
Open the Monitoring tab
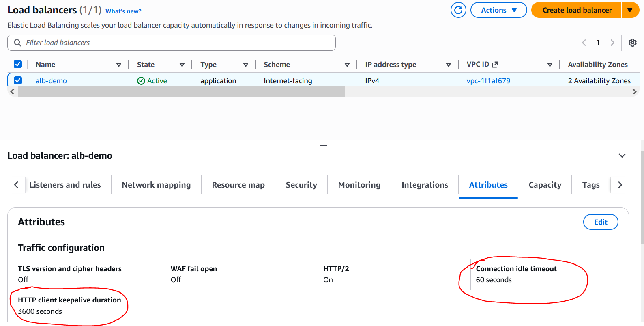point(359,185)
